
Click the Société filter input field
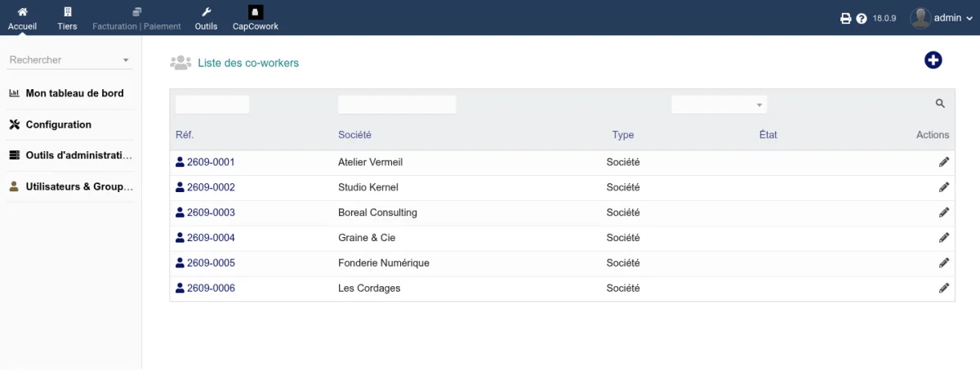(397, 105)
